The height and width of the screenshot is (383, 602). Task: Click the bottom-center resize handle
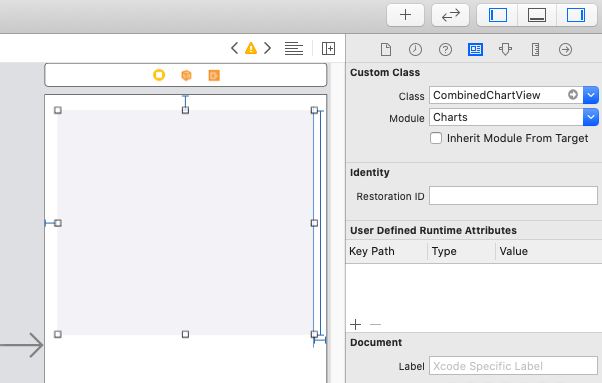pyautogui.click(x=185, y=334)
